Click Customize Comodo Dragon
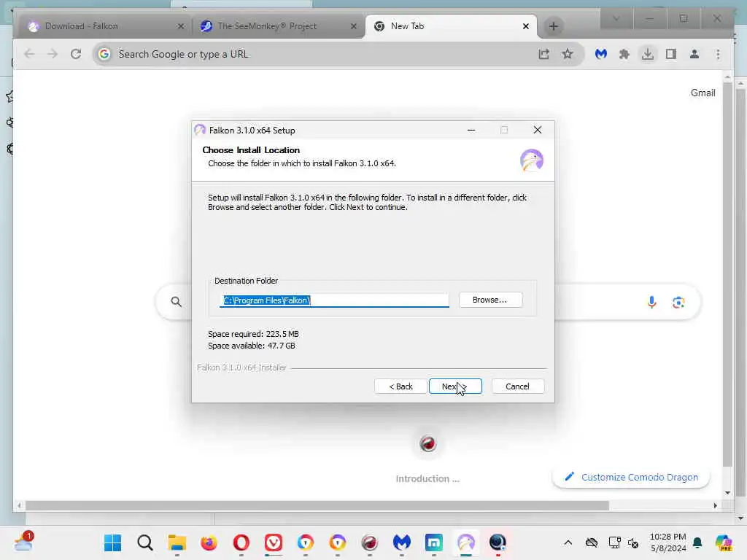The height and width of the screenshot is (560, 747). coord(631,477)
